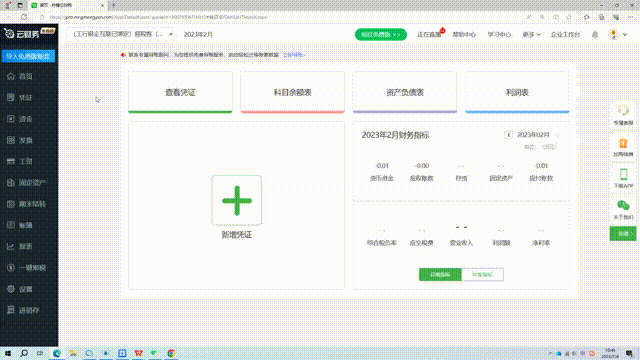Open 正在直播 in header

(429, 35)
